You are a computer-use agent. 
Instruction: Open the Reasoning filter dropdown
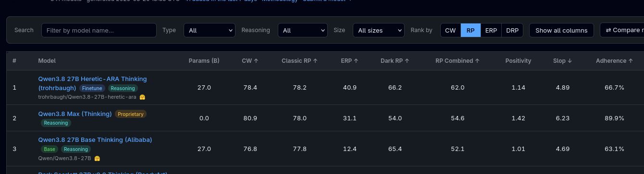click(x=303, y=30)
